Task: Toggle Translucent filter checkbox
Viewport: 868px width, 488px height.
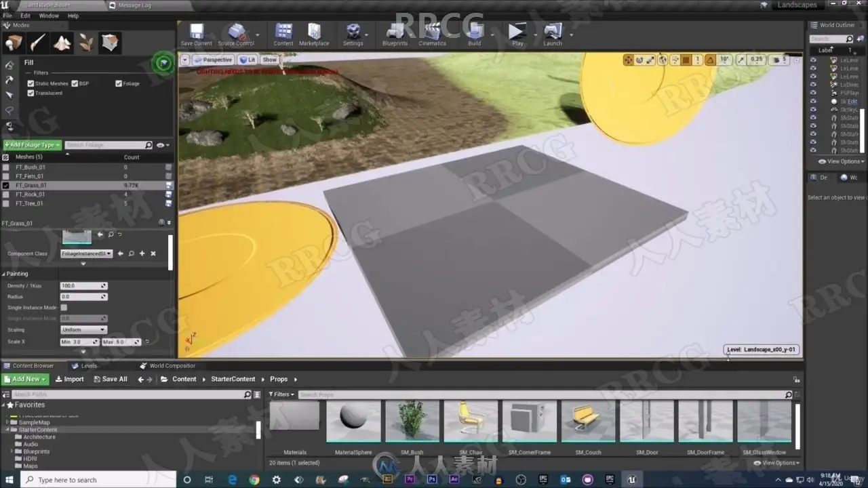Action: tap(31, 93)
